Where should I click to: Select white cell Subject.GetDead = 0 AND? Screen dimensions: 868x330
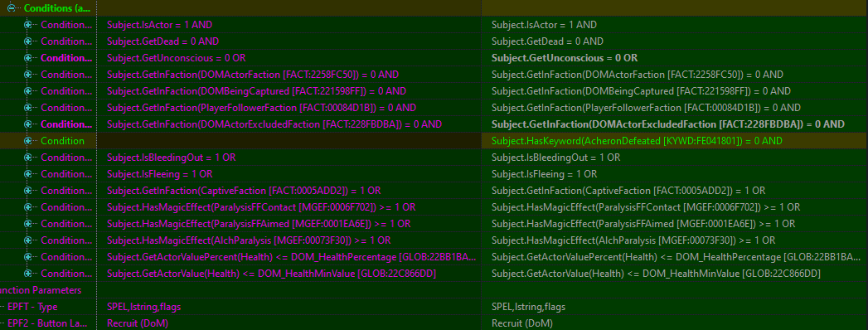tap(547, 41)
